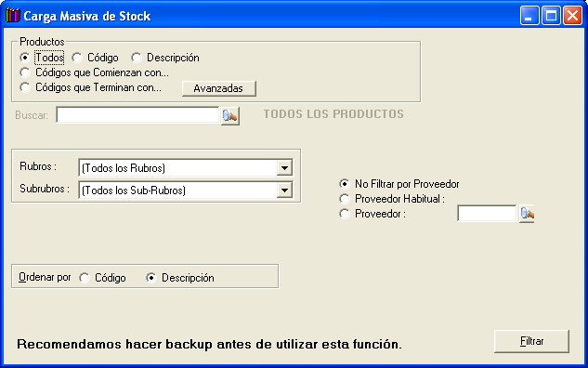Open the Todos los Rubros combo box
The height and width of the screenshot is (368, 588).
(x=186, y=167)
